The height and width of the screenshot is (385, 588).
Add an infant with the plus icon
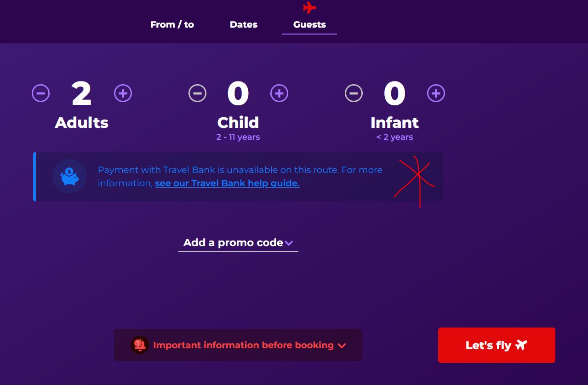[x=436, y=93]
